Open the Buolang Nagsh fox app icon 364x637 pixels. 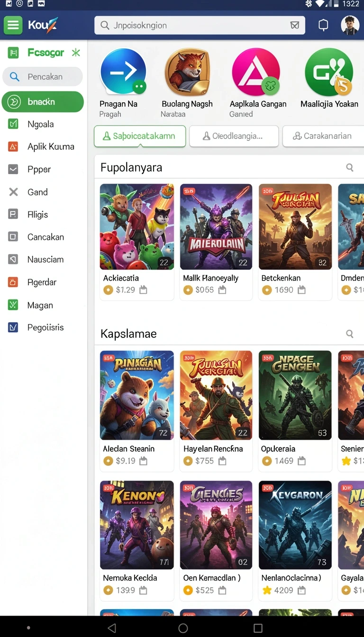tap(187, 73)
